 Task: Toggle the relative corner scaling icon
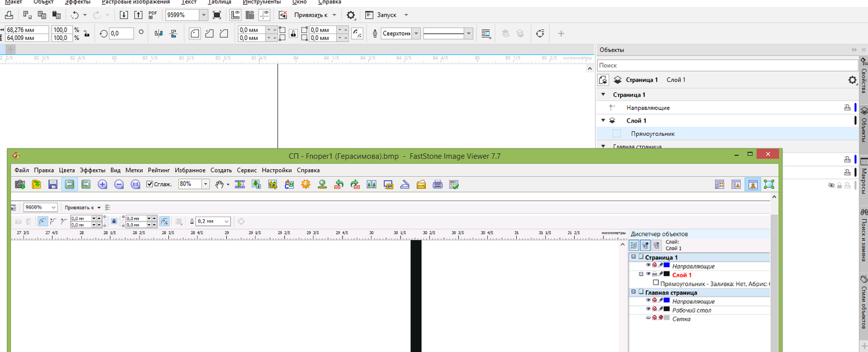[x=358, y=34]
